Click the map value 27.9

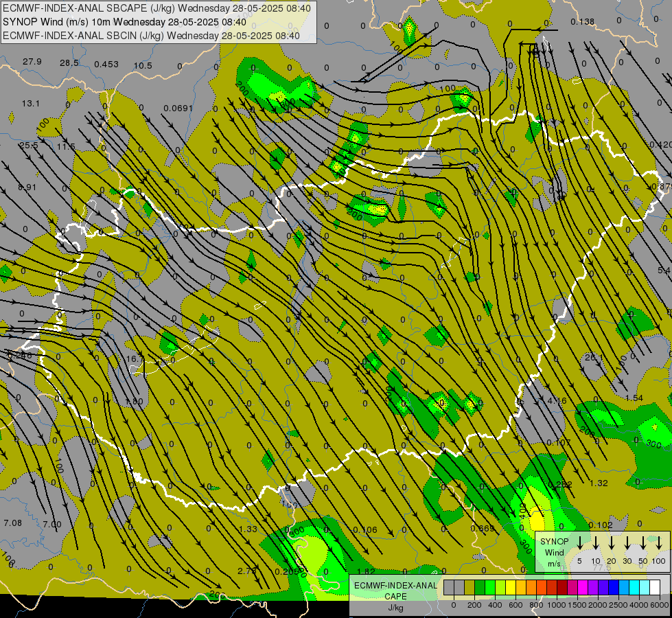click(x=32, y=62)
